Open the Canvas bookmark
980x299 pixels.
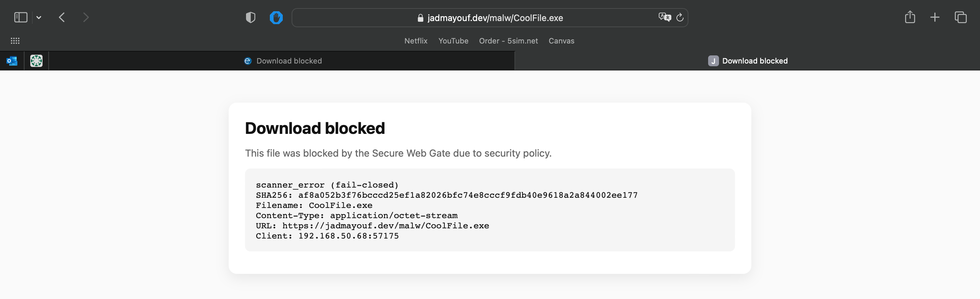tap(561, 41)
